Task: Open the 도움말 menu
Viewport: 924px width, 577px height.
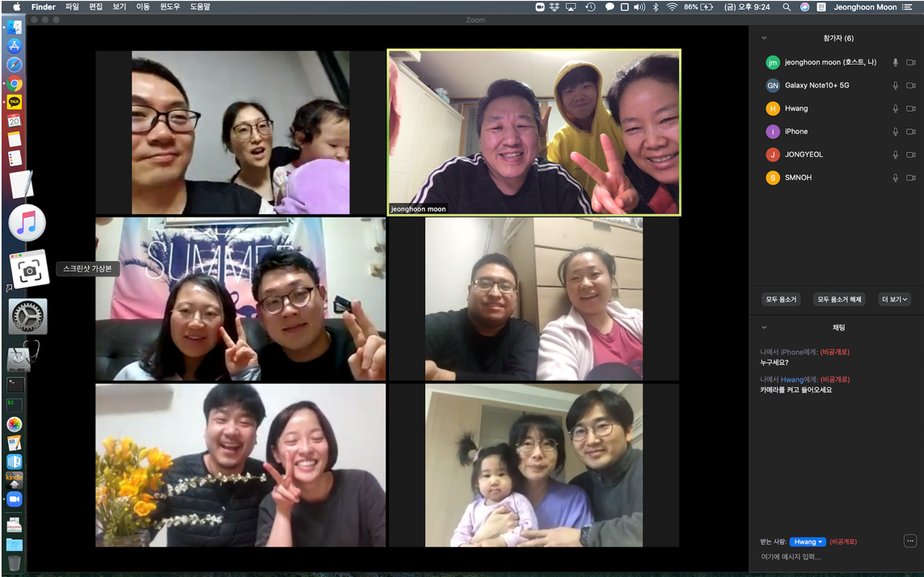Action: (x=200, y=7)
